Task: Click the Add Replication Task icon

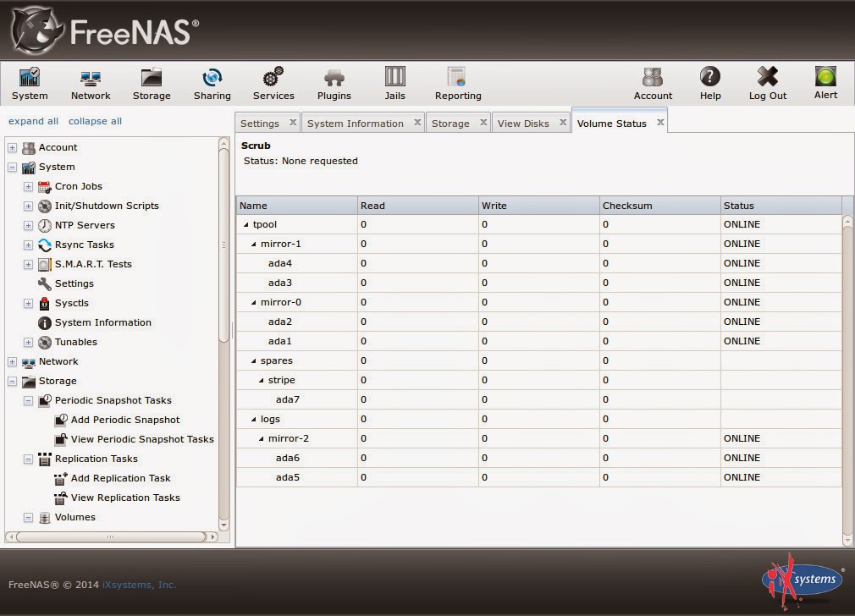Action: pyautogui.click(x=61, y=479)
